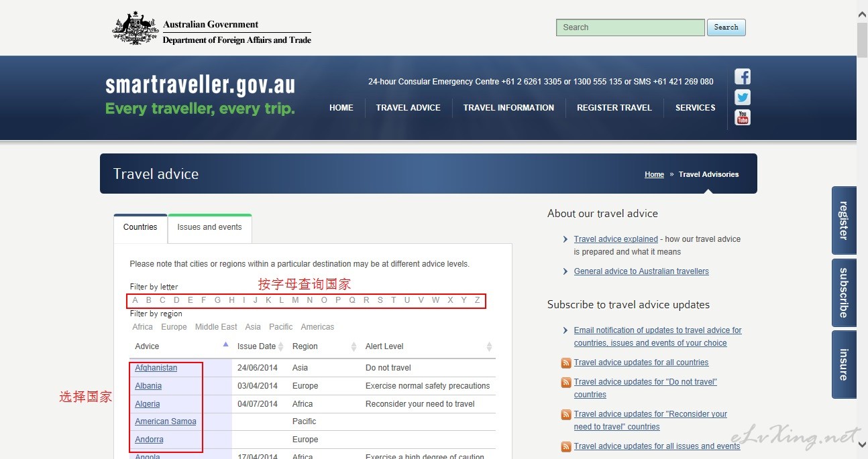Click scrollbar up arrow at top right
This screenshot has height=459, width=868.
coord(862,13)
